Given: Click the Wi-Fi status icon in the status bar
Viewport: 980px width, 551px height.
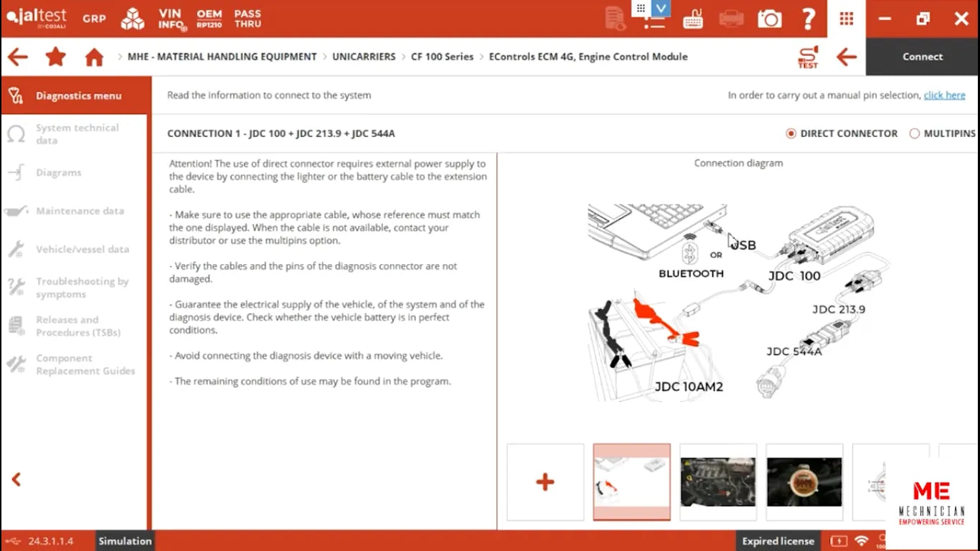Looking at the screenshot, I should pos(862,541).
